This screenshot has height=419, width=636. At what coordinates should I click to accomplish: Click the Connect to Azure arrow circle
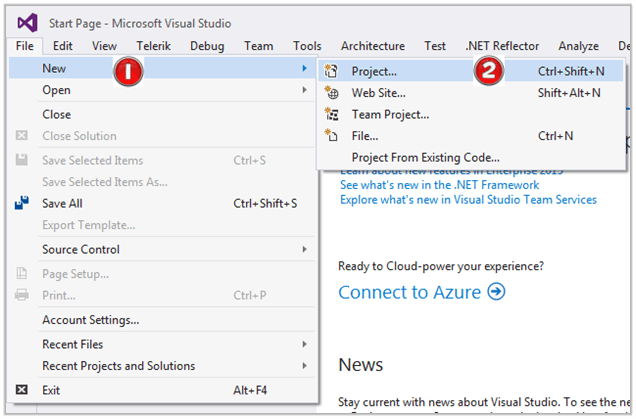(x=496, y=292)
